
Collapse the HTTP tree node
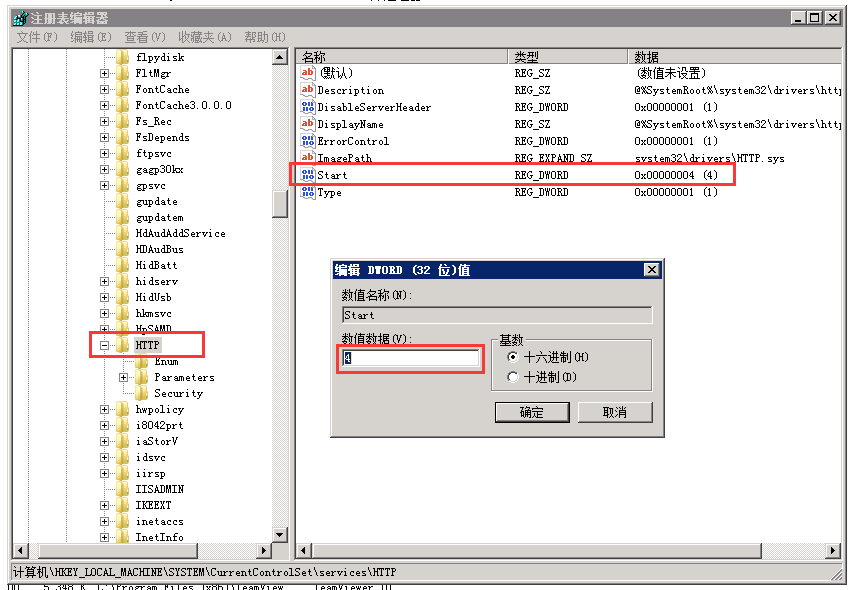pyautogui.click(x=104, y=345)
